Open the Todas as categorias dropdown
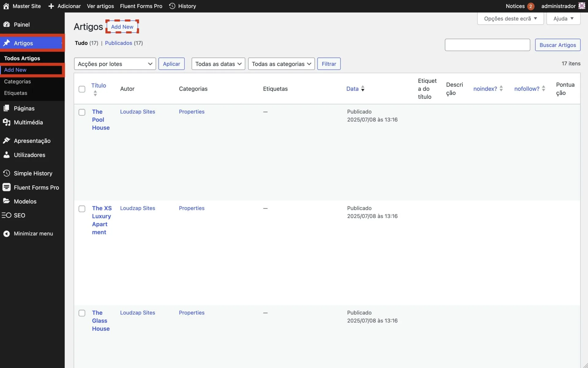 [x=281, y=64]
